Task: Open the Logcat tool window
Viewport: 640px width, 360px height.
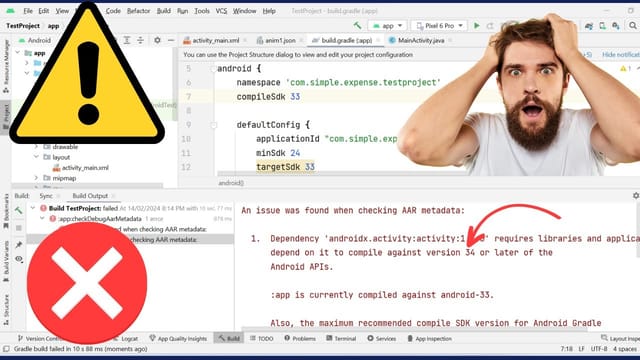Action: click(x=127, y=338)
